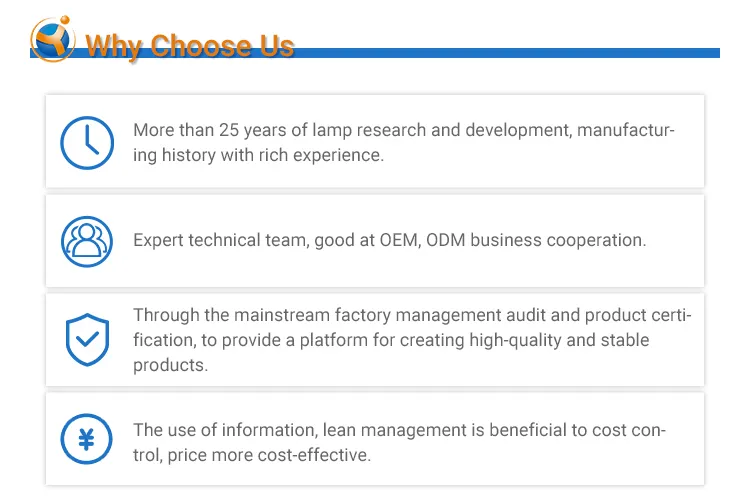Viewport: 750px width, 504px height.
Task: Click the line starting "Through the mainstream factory"
Action: click(x=412, y=316)
